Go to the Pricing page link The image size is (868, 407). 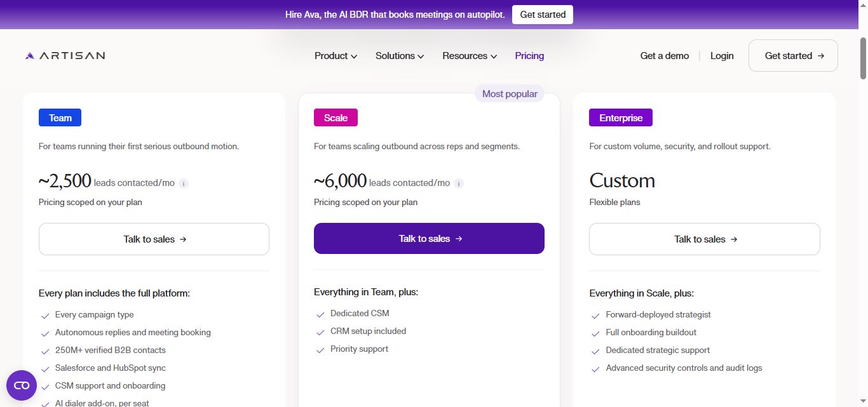pyautogui.click(x=529, y=56)
